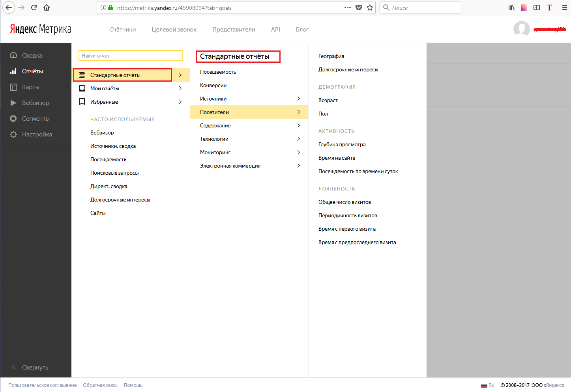Click the Найти отчет search field
Image resolution: width=571 pixels, height=392 pixels.
click(x=131, y=56)
